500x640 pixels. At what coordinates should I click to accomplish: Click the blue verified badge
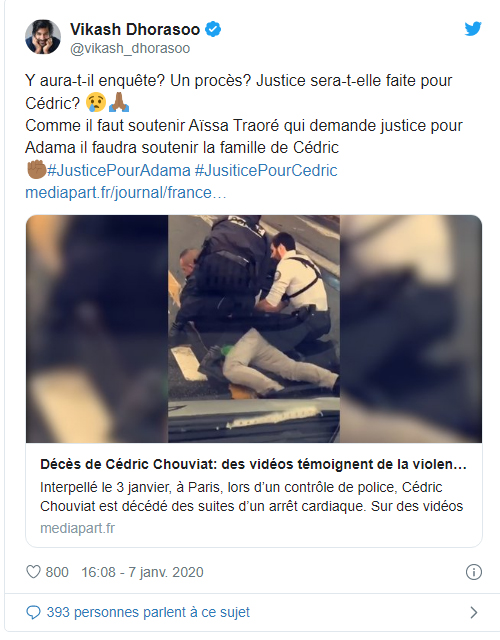[213, 29]
